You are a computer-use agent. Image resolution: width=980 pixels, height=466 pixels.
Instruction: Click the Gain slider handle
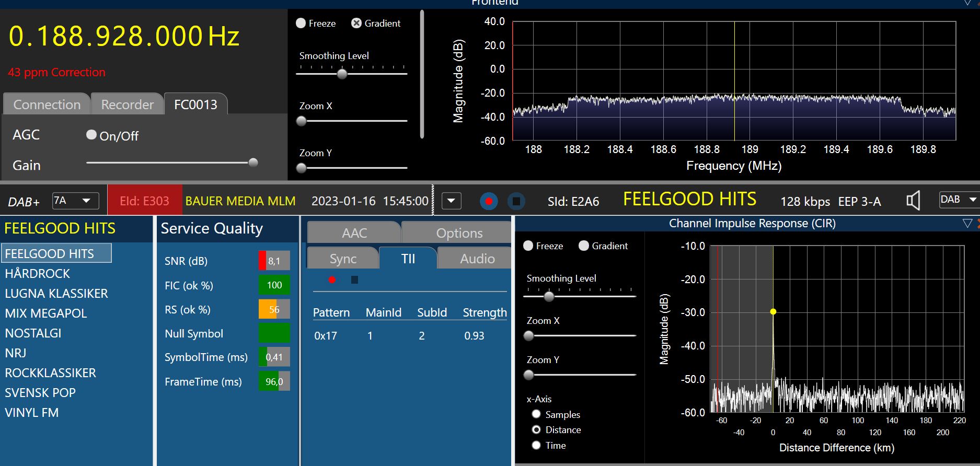253,162
